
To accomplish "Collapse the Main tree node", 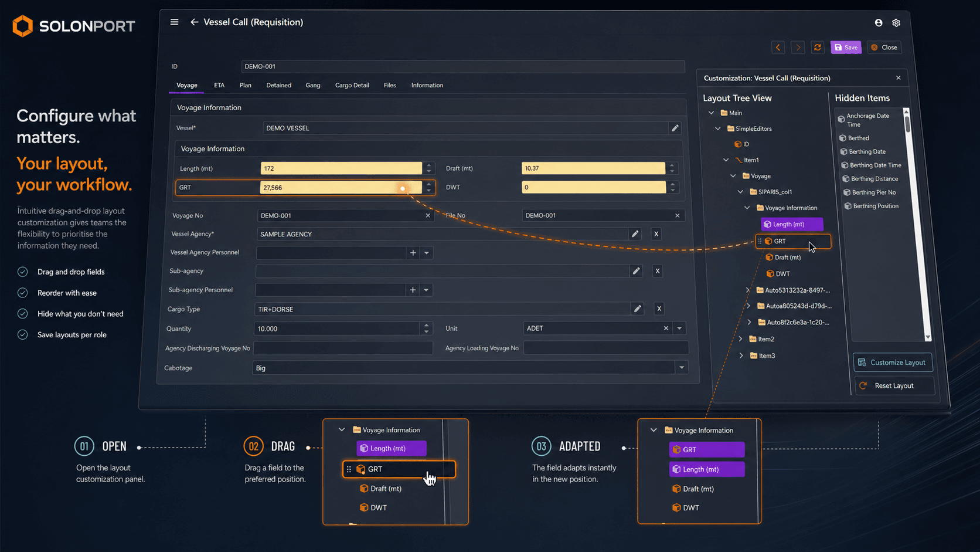I will point(711,113).
